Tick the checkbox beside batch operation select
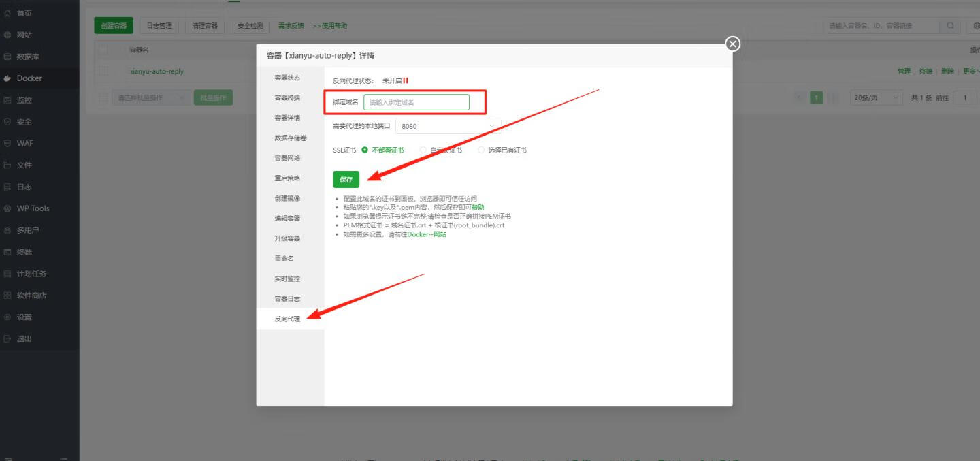Image resolution: width=980 pixels, height=461 pixels. (x=103, y=97)
